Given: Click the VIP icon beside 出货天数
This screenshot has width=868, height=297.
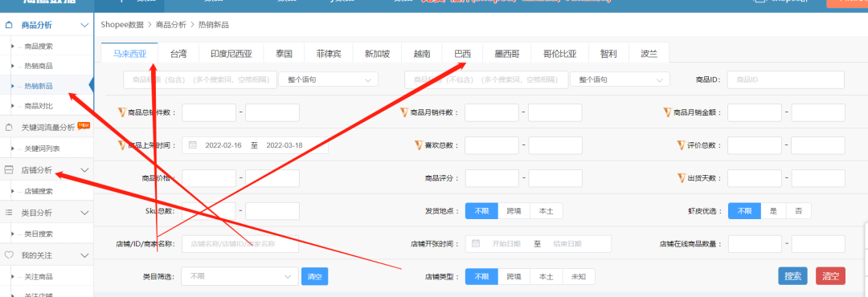Looking at the screenshot, I should pos(682,178).
